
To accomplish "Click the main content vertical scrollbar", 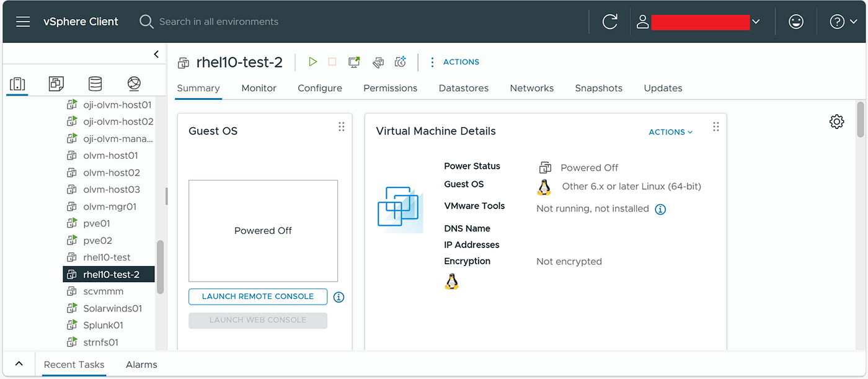I will pos(861,119).
